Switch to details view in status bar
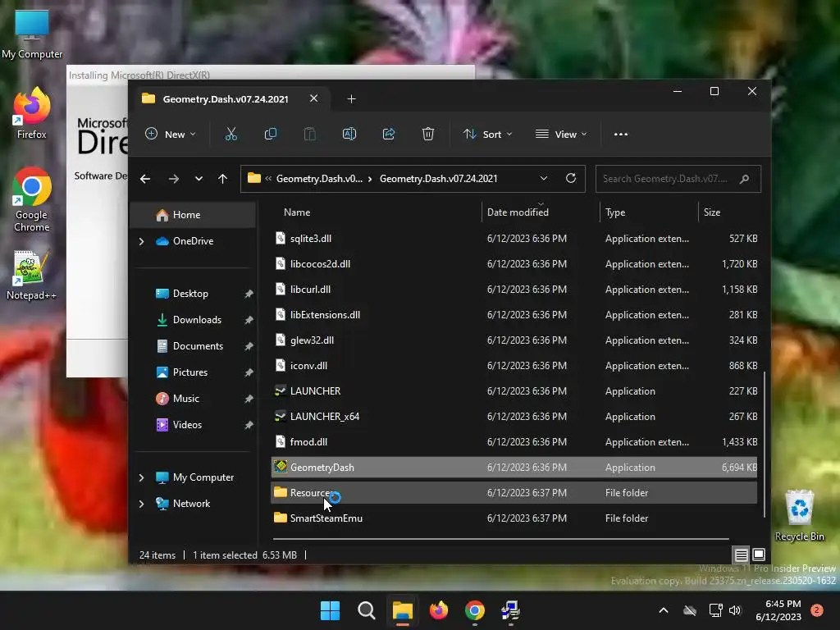The image size is (840, 630). [741, 555]
